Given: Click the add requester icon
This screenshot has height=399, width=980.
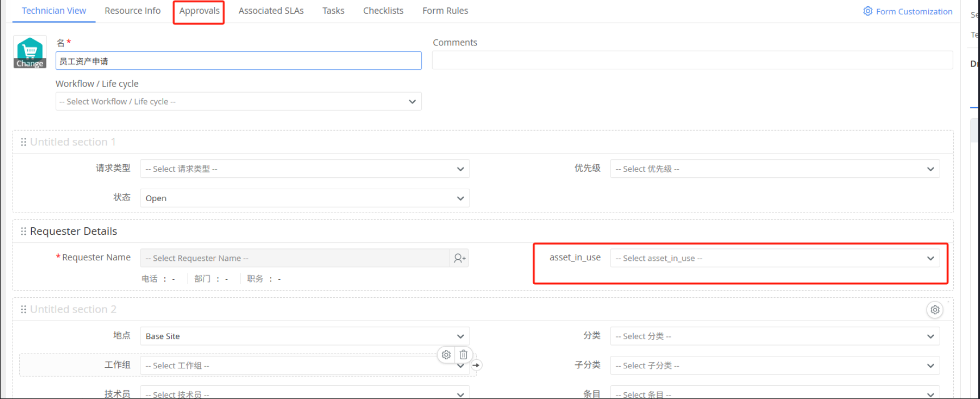Looking at the screenshot, I should tap(459, 259).
